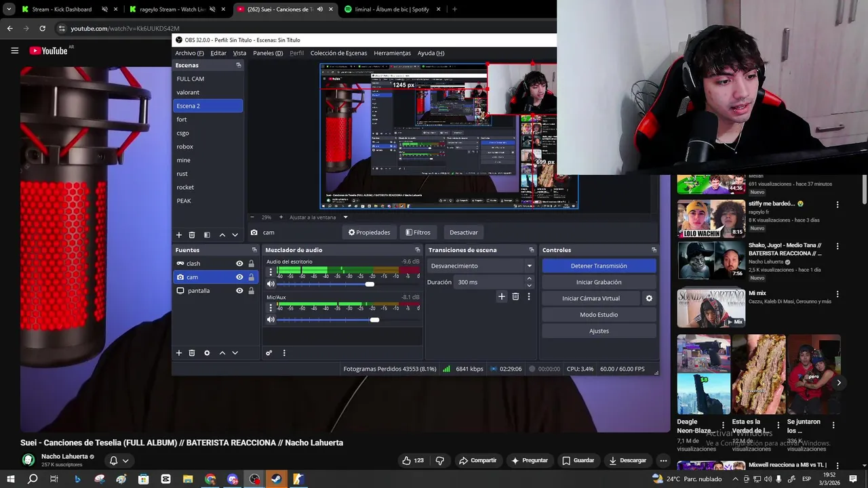
Task: Open the Archivo menu in OBS
Action: pos(189,53)
